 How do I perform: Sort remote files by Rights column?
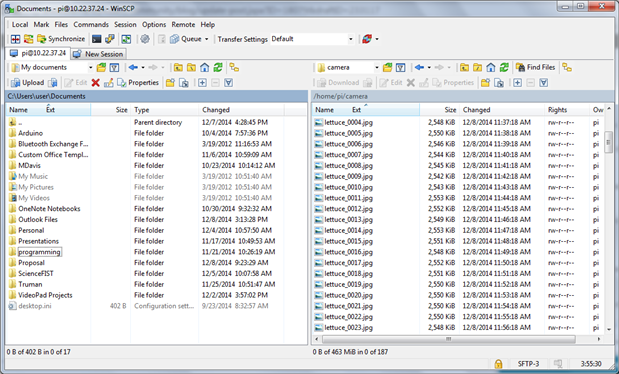(x=567, y=110)
